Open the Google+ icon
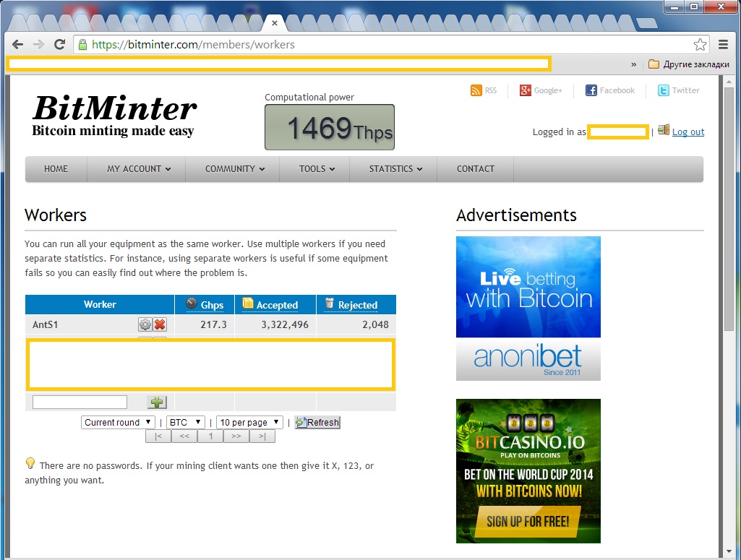 tap(525, 90)
